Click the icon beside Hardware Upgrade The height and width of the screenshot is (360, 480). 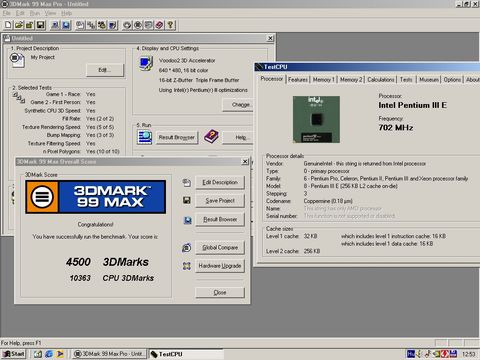187,266
